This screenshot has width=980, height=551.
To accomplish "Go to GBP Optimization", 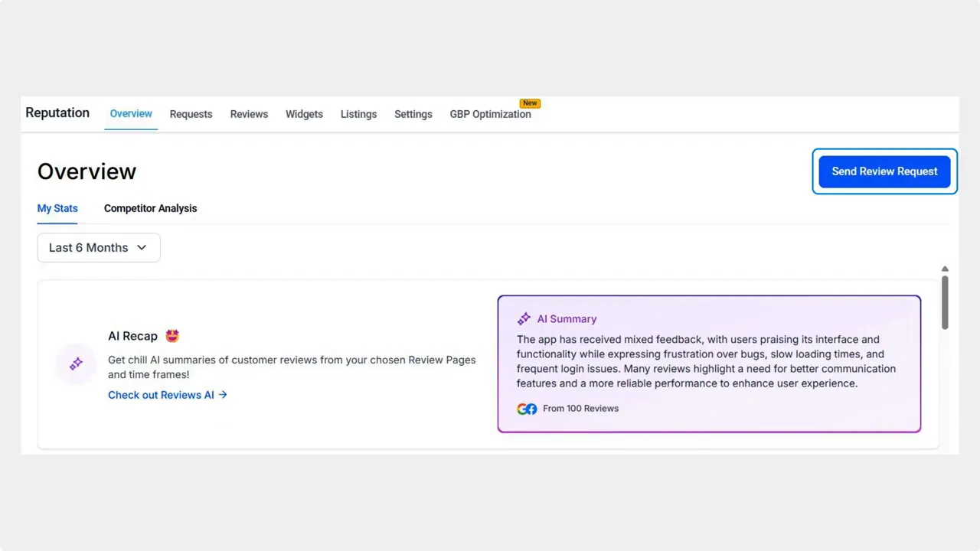I will 490,113.
